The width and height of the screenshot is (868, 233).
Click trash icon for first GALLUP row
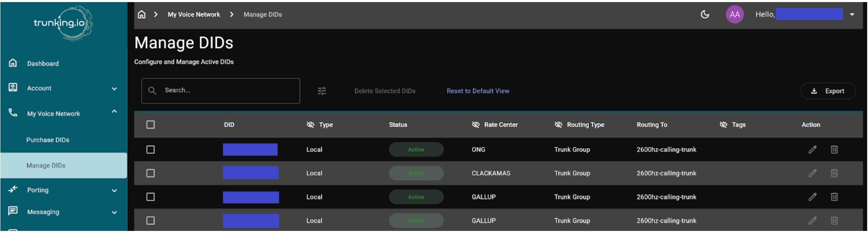pyautogui.click(x=834, y=197)
